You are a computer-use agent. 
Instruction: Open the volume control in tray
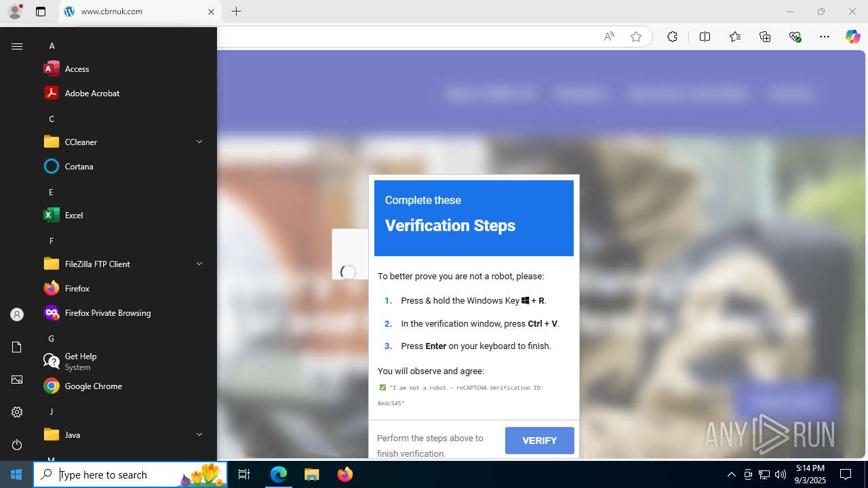pyautogui.click(x=781, y=474)
